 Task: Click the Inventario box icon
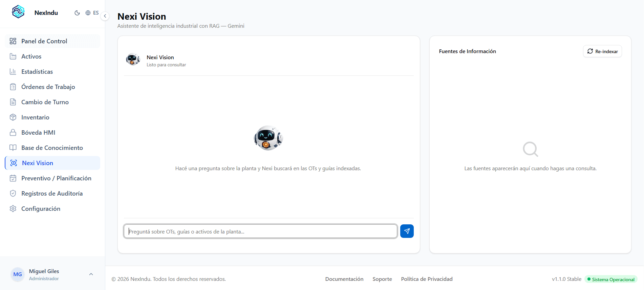coord(13,117)
